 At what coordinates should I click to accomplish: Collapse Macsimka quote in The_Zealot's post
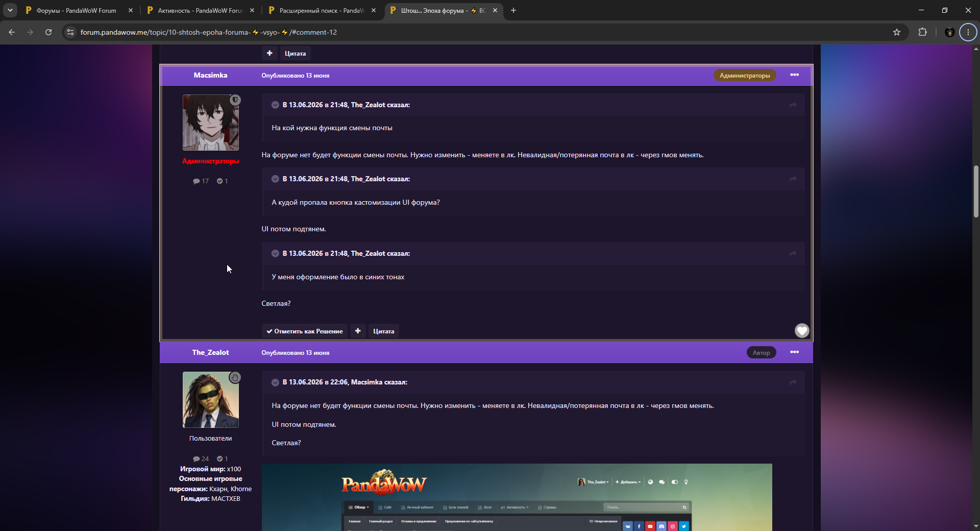275,382
